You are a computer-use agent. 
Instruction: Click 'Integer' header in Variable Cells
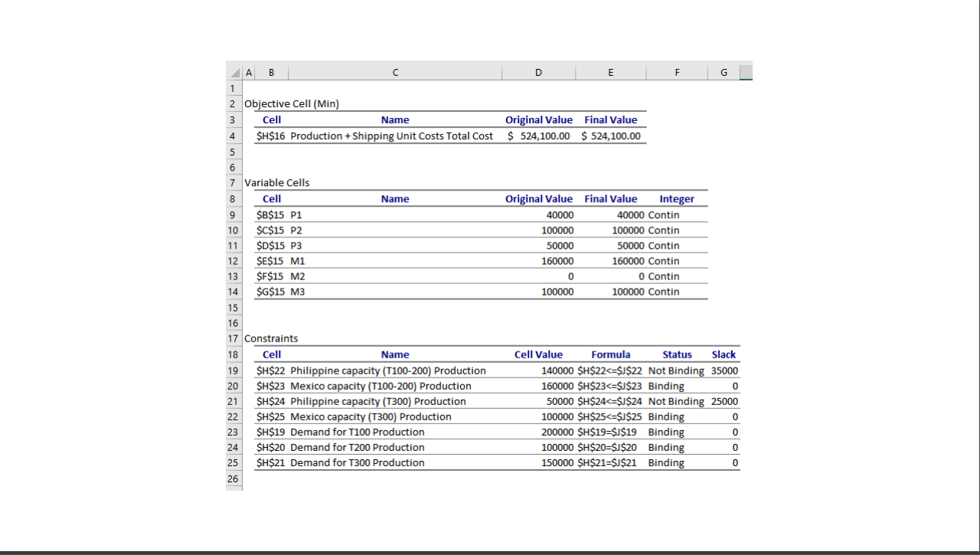(x=677, y=199)
